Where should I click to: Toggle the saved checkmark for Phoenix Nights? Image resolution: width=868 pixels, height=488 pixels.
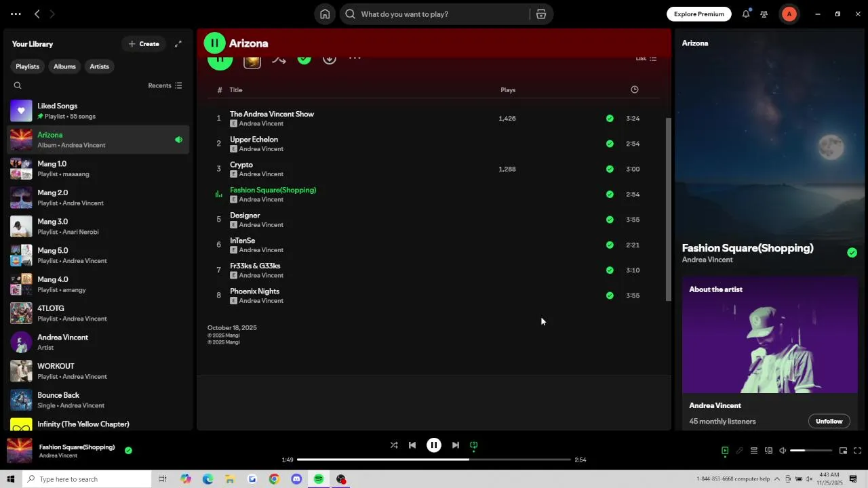(610, 296)
